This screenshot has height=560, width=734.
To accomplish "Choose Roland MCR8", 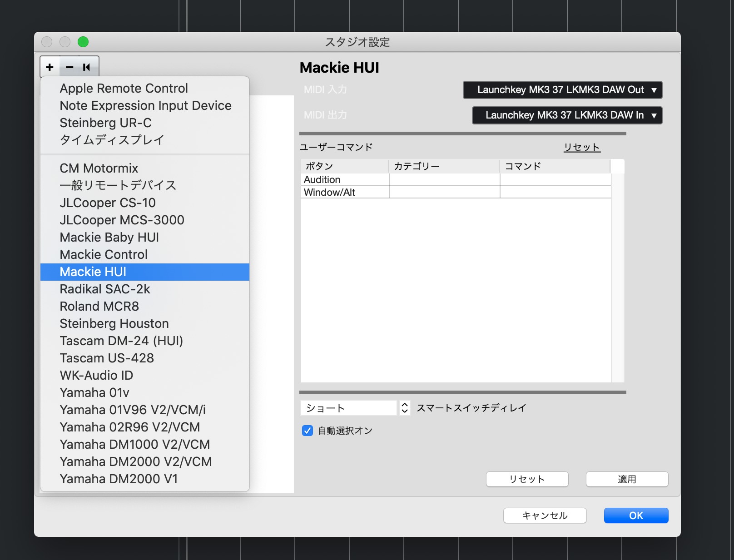I will tap(145, 306).
